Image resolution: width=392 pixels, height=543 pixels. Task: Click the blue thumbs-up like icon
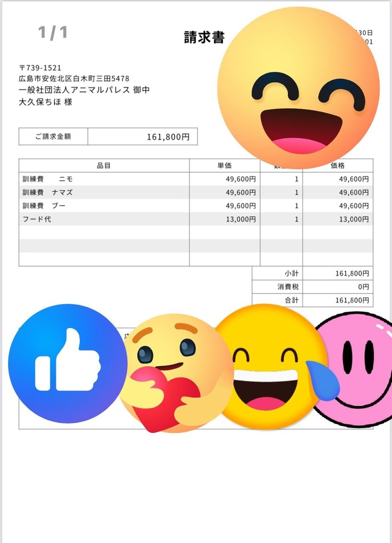68,363
